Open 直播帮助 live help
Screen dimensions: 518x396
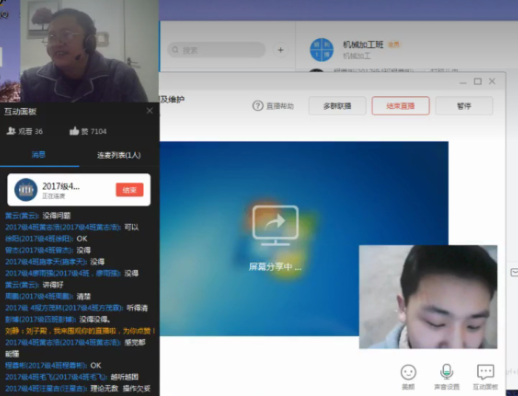(273, 106)
